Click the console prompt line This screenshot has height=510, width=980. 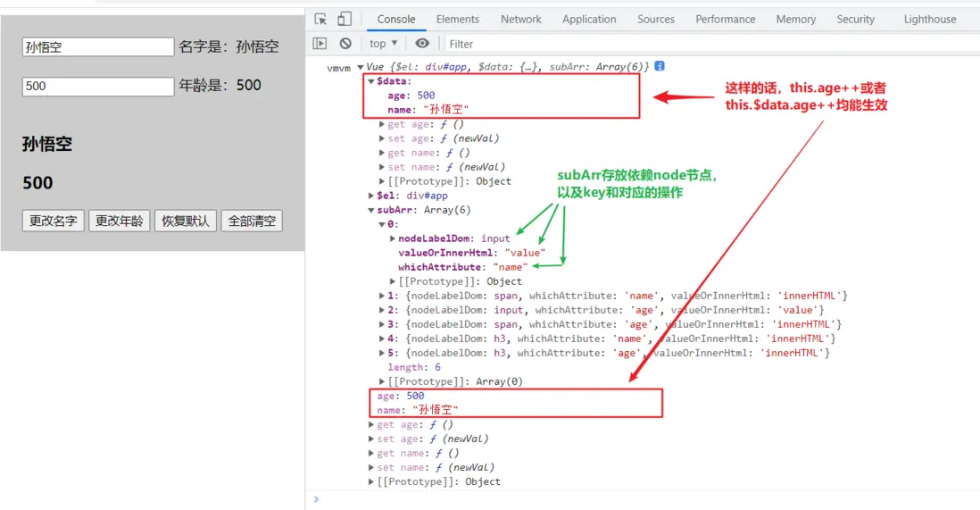(643, 499)
